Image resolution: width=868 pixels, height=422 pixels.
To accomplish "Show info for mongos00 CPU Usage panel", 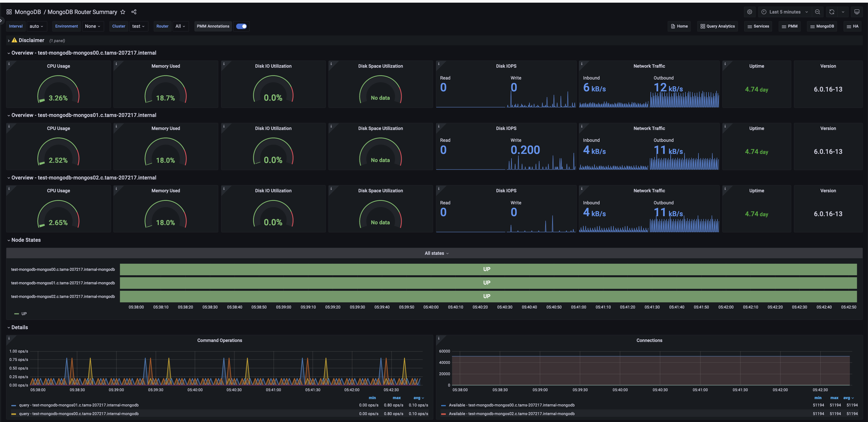I will [9, 64].
